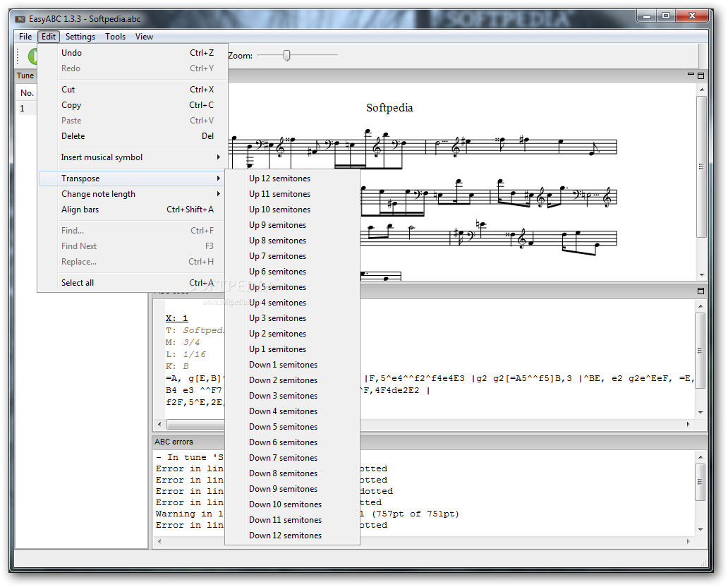
Task: Click the ABC errors panel title
Action: [174, 442]
